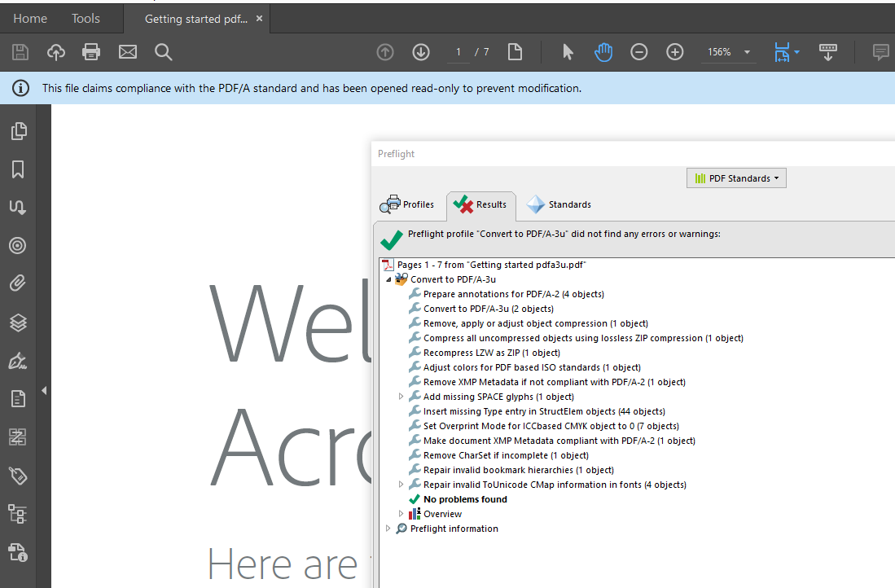This screenshot has height=588, width=895.
Task: Select the Getting started pdf document tab
Action: click(x=195, y=19)
